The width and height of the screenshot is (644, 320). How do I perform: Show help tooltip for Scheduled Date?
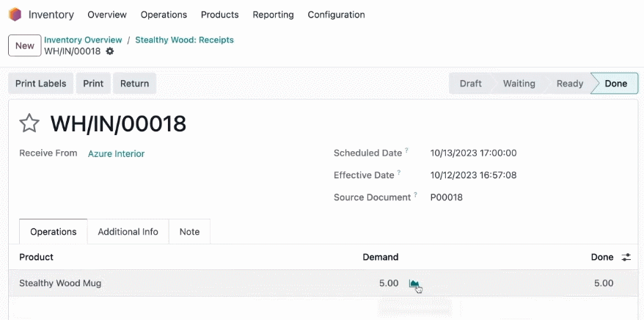(x=406, y=150)
